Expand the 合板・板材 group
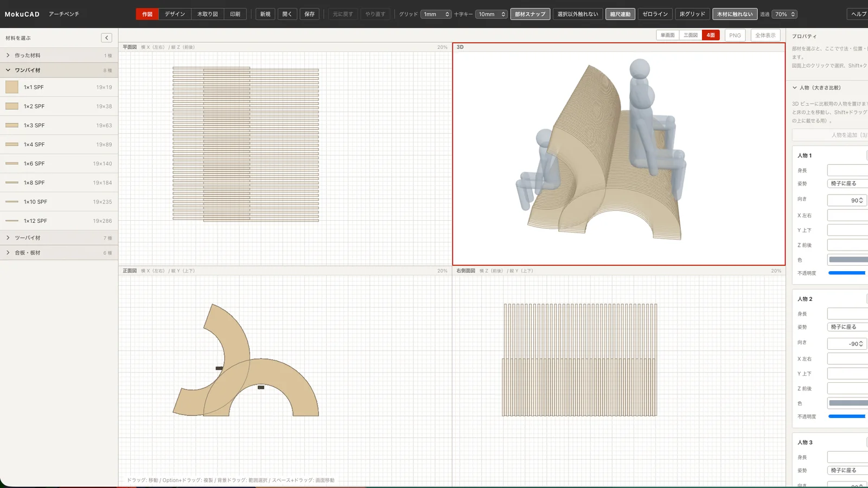The image size is (868, 488). (x=59, y=253)
